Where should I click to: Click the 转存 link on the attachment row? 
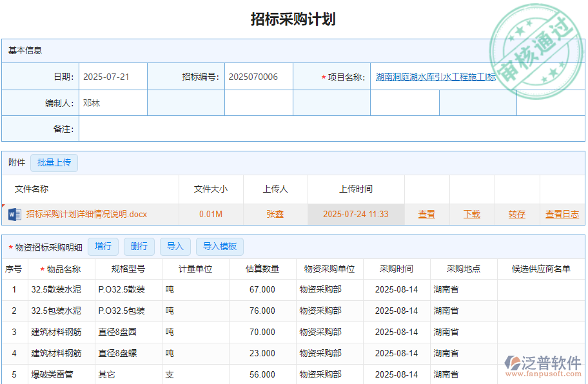516,214
